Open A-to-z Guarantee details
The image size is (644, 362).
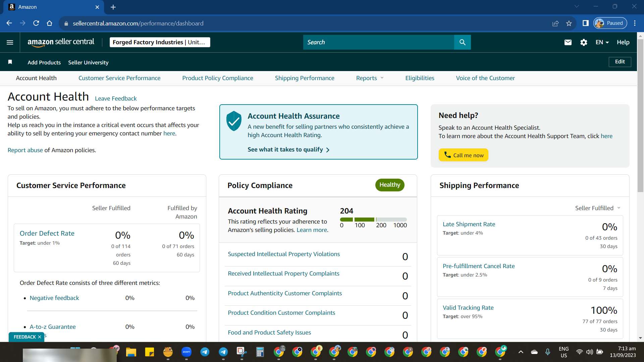(53, 327)
